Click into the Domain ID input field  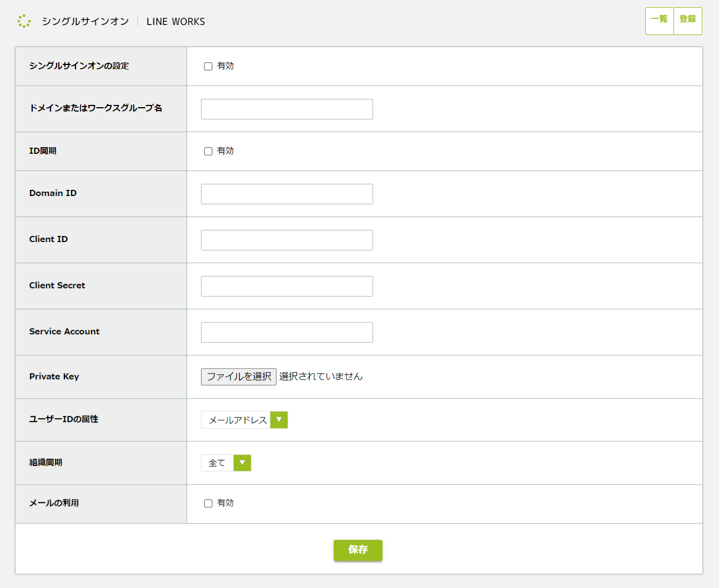(286, 194)
